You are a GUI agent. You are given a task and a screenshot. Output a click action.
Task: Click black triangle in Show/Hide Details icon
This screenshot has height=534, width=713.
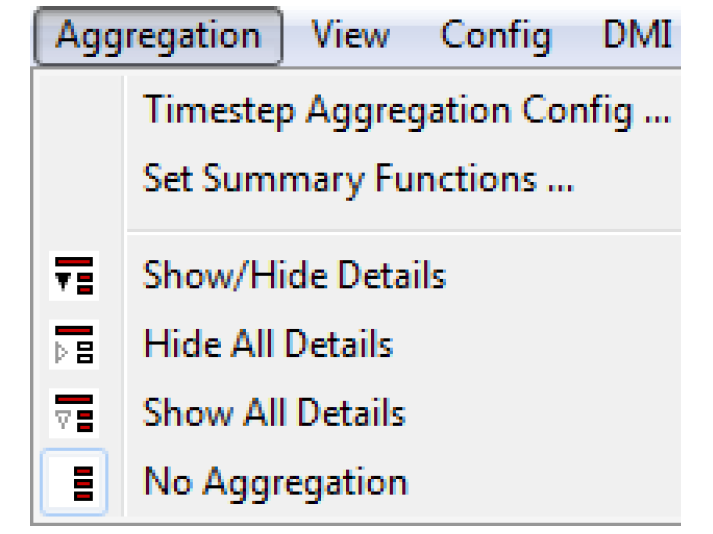63,282
